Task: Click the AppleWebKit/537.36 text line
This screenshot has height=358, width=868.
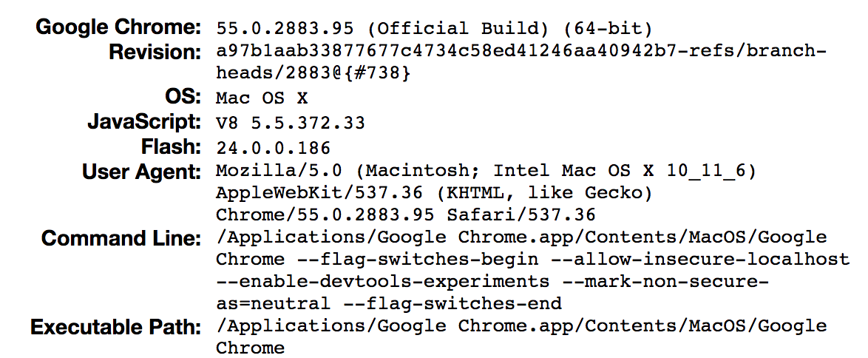Action: 434,193
